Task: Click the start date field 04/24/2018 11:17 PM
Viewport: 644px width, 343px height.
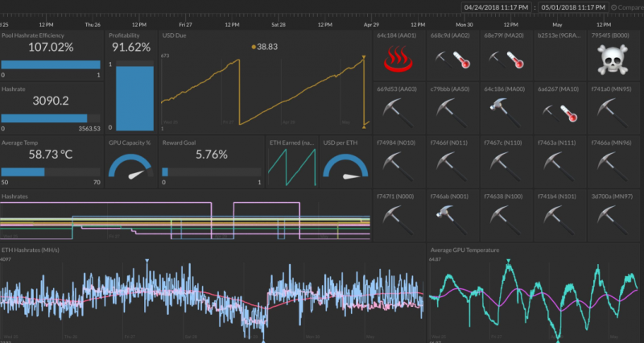Action: coord(496,7)
